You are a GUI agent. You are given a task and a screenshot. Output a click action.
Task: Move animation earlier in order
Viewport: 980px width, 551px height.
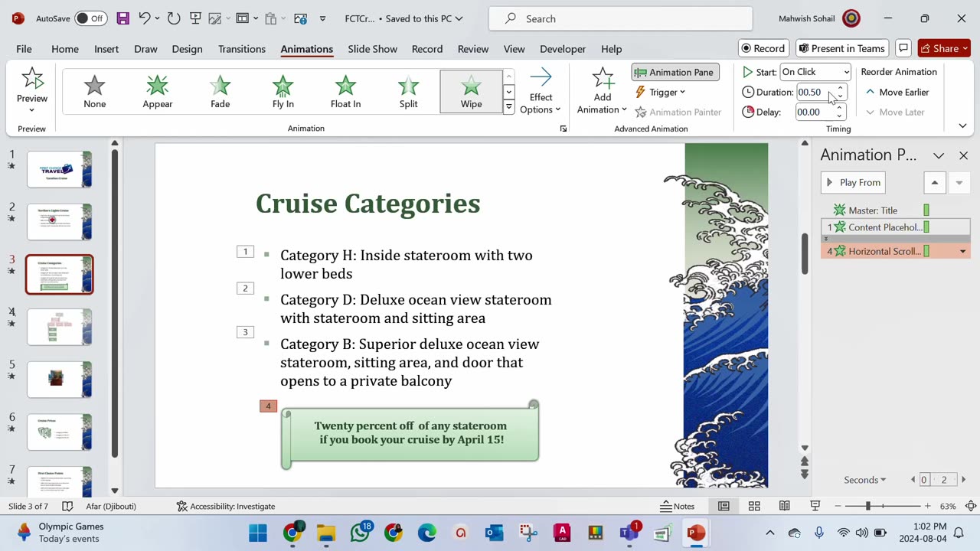click(x=897, y=92)
